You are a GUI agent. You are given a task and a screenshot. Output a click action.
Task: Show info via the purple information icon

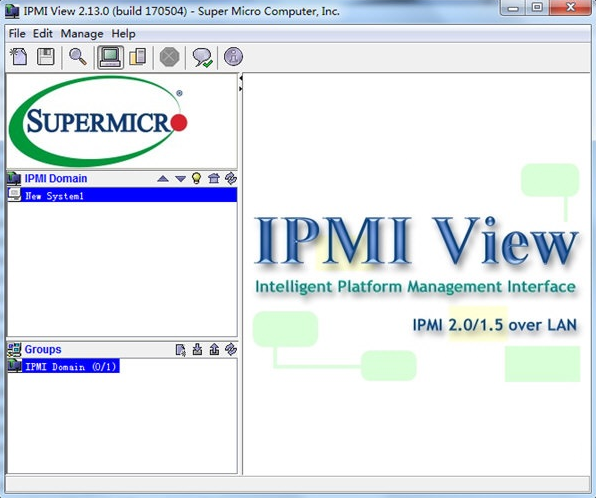click(233, 57)
